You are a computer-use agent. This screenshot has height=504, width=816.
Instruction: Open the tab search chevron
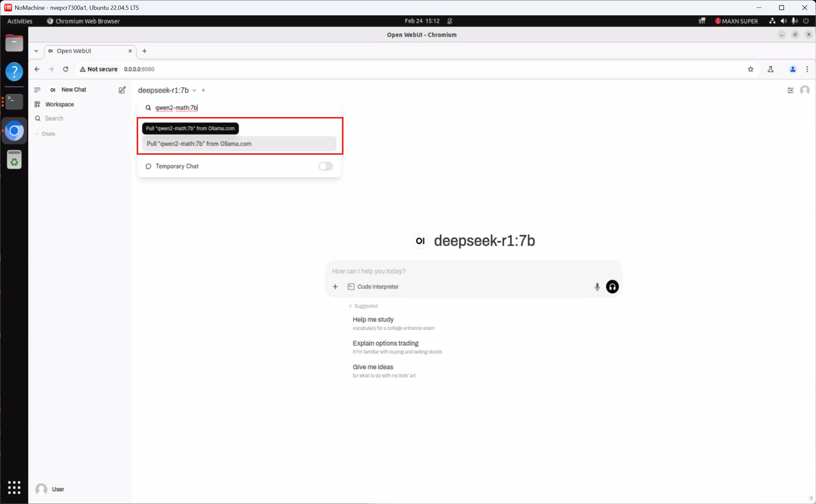(36, 51)
